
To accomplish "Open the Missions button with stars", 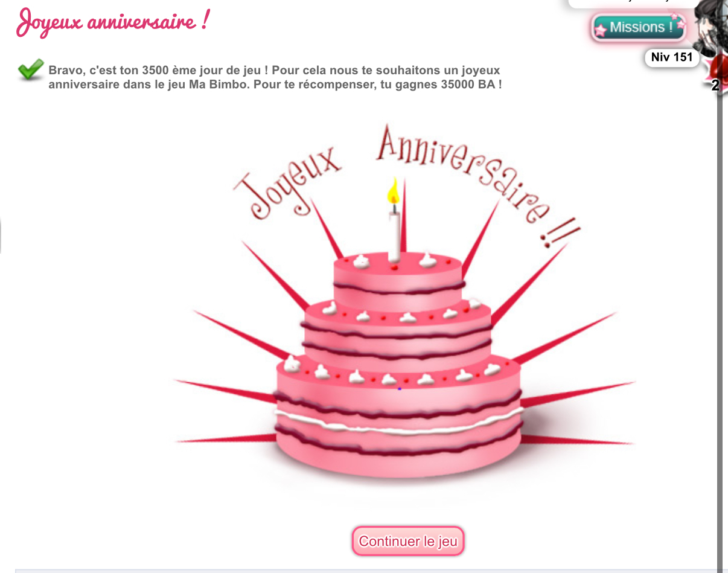I will 639,27.
